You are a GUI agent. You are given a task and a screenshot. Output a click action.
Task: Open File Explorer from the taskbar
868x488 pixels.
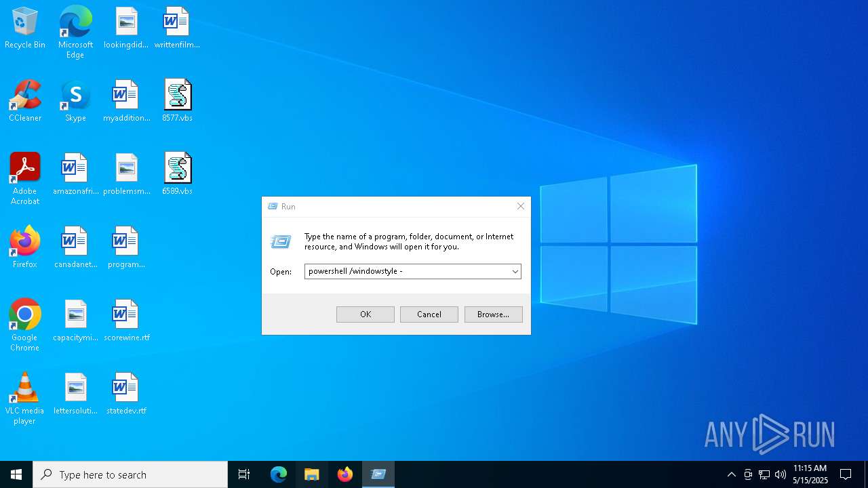click(312, 474)
